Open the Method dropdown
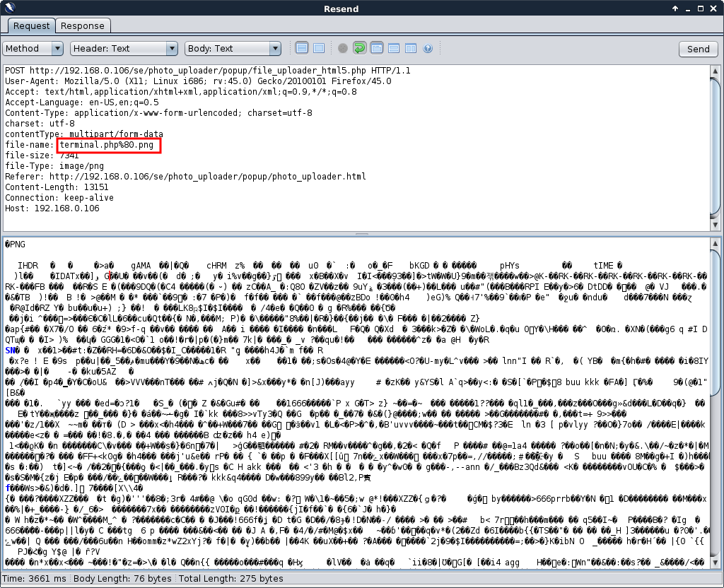This screenshot has width=724, height=588. point(33,49)
